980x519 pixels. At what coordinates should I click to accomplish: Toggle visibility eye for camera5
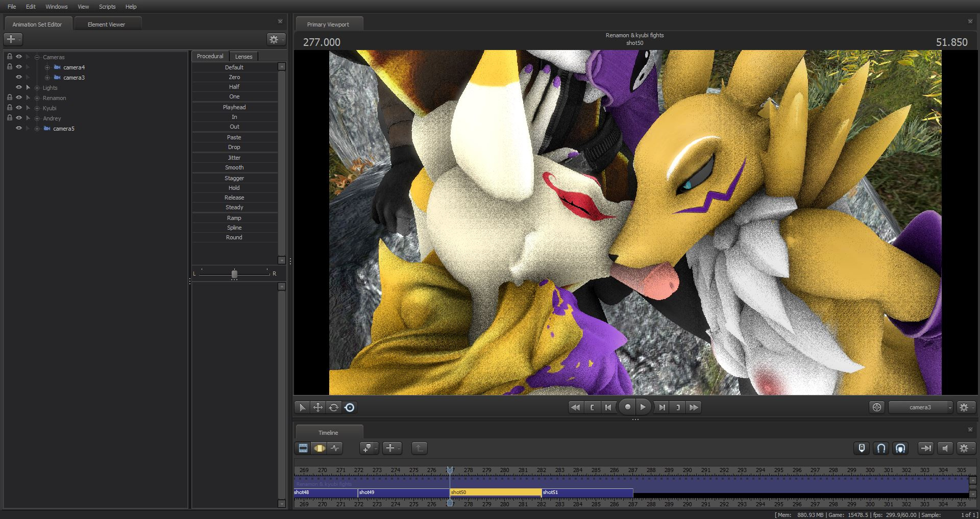coord(19,128)
